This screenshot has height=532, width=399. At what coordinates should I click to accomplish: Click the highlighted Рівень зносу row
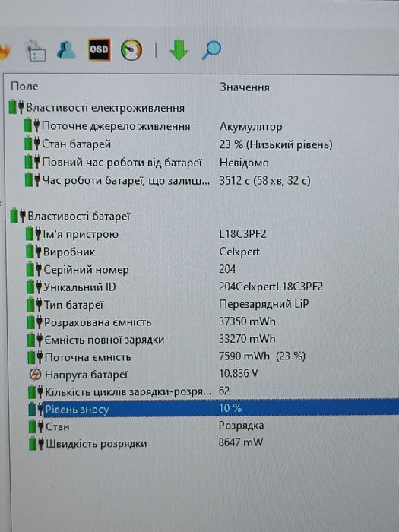point(214,409)
